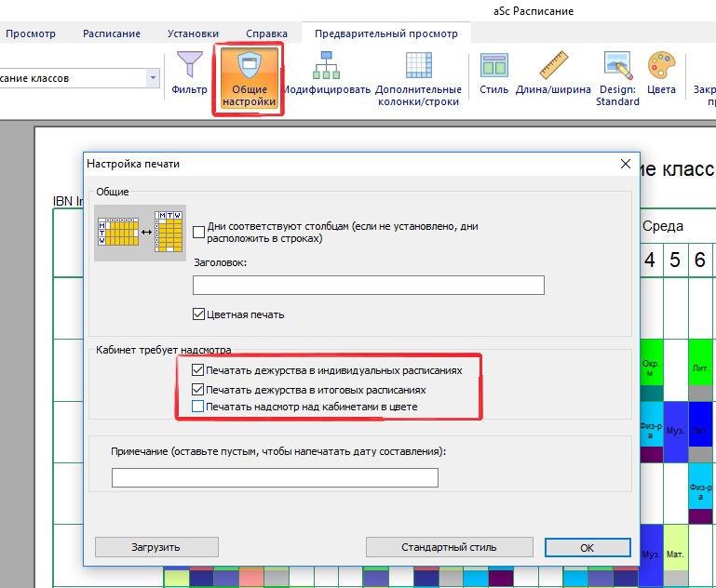Click the Заголовок text field
716x588 pixels.
point(368,285)
